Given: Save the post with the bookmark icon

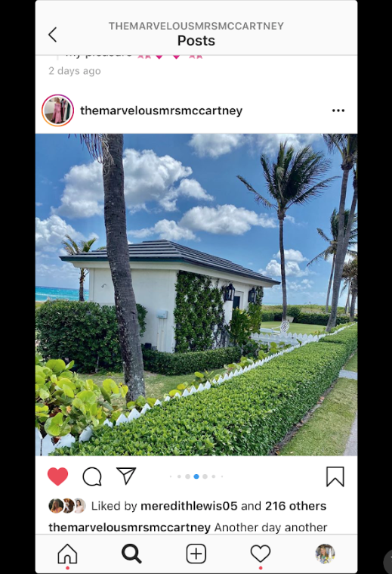Looking at the screenshot, I should point(335,476).
